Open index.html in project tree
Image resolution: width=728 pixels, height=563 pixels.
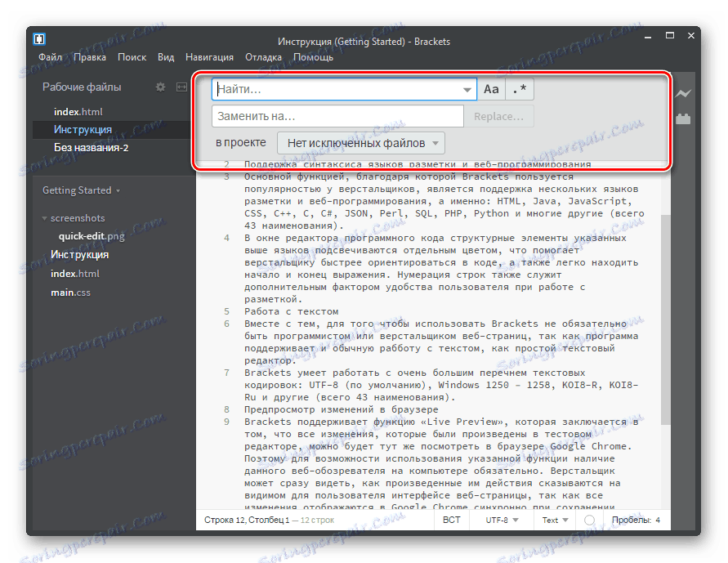[74, 274]
